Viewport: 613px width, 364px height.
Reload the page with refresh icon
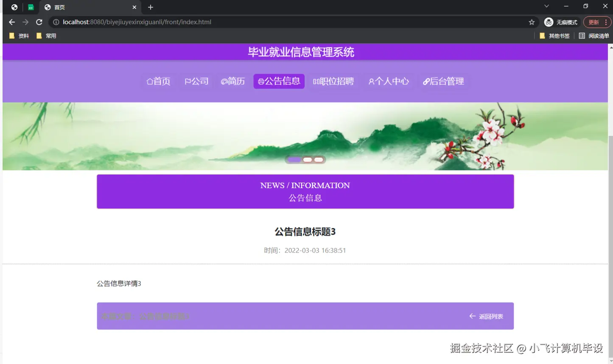(39, 22)
